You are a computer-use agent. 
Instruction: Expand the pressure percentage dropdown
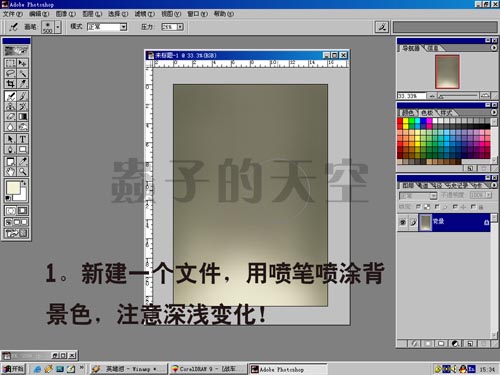pyautogui.click(x=180, y=27)
